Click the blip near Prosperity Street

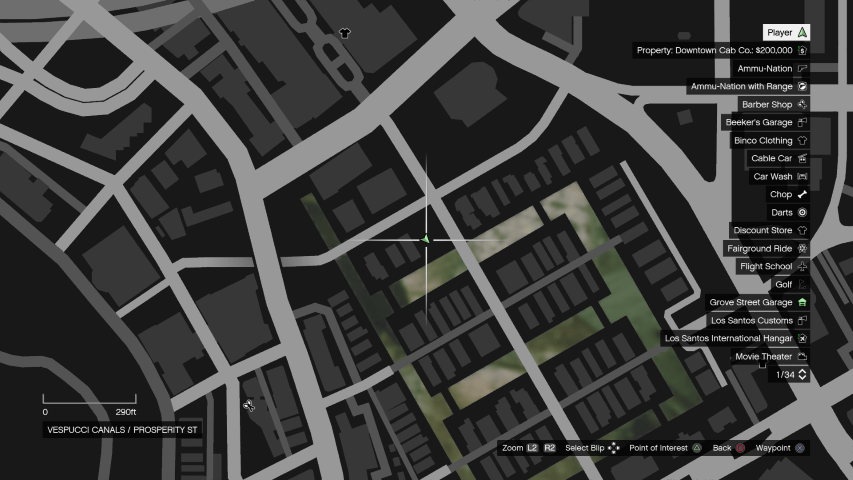pos(248,406)
